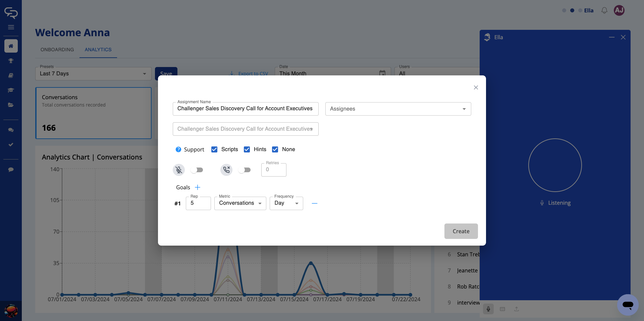Click the trophy icon in the left sidebar

(x=11, y=61)
